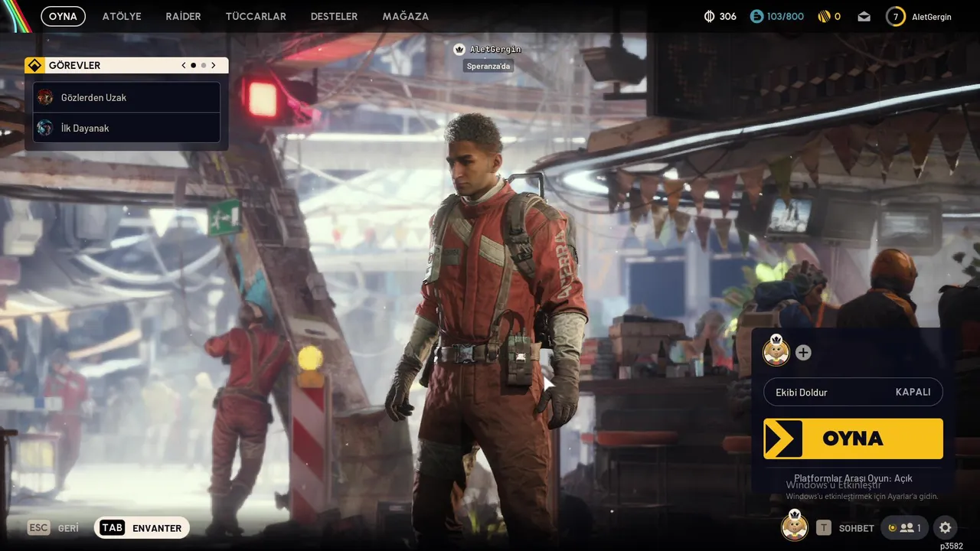
Task: Toggle Ekibi Doldur squad fill setting
Action: [853, 392]
